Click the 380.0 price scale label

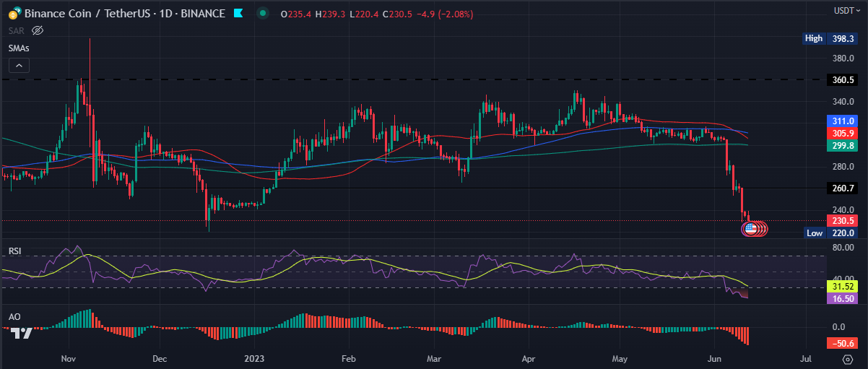pos(844,58)
